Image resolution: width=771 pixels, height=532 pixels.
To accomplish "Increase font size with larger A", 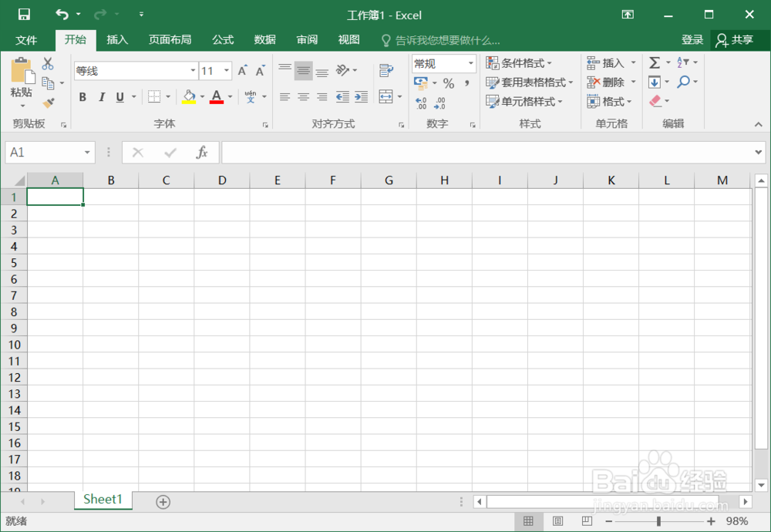I will (x=242, y=71).
